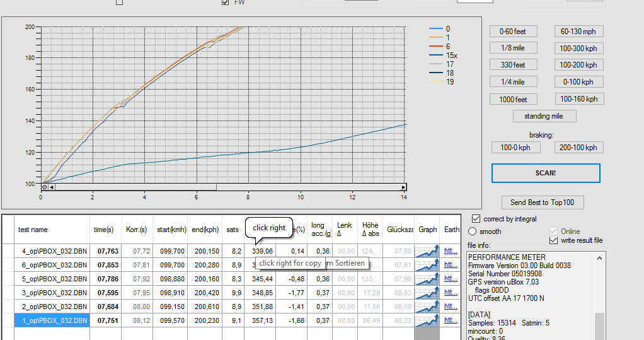Sort by start(kmh) column header
The height and width of the screenshot is (340, 644).
[171, 230]
